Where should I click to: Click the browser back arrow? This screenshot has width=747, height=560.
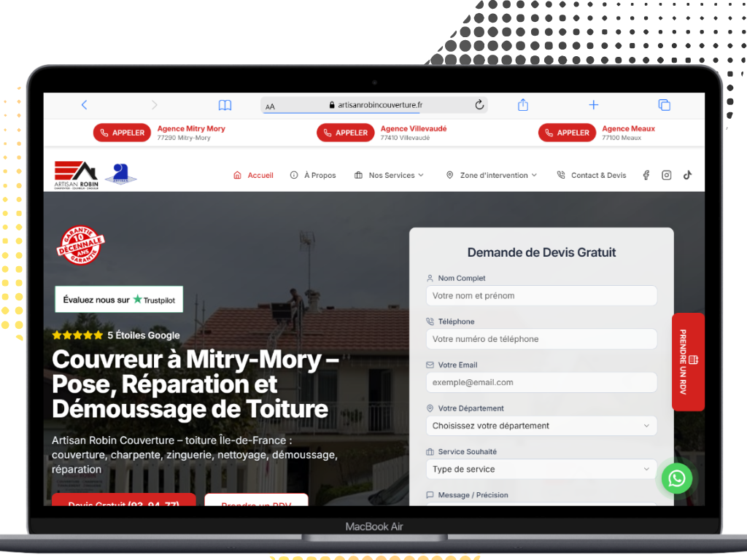84,105
